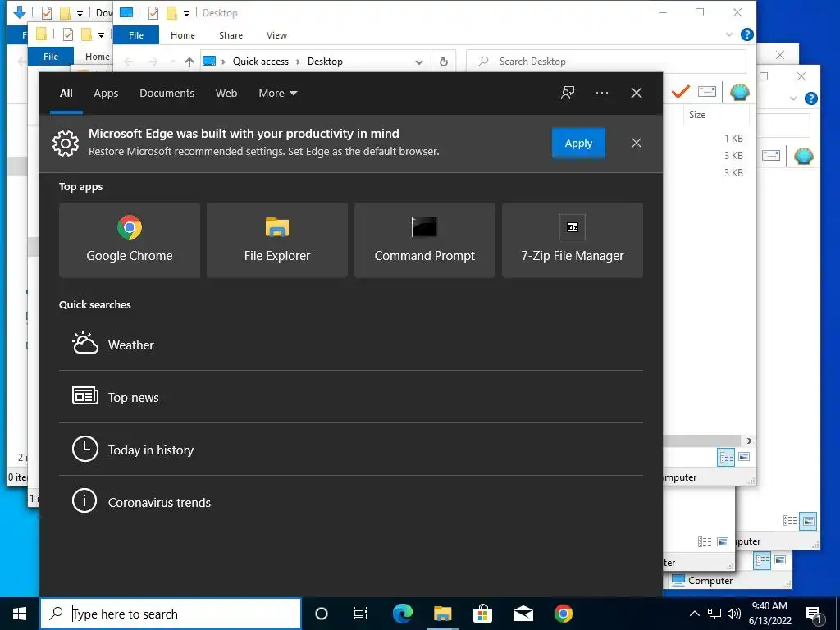
Task: Open File Explorer from the taskbar
Action: 442,614
